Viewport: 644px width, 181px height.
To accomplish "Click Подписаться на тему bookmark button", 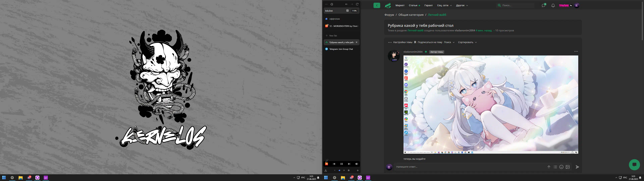I will coord(428,42).
